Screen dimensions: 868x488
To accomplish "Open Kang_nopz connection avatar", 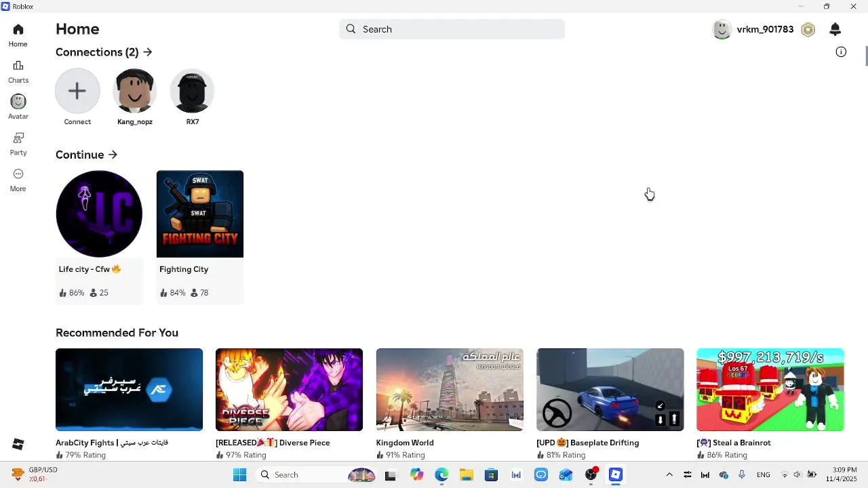I will tap(135, 91).
